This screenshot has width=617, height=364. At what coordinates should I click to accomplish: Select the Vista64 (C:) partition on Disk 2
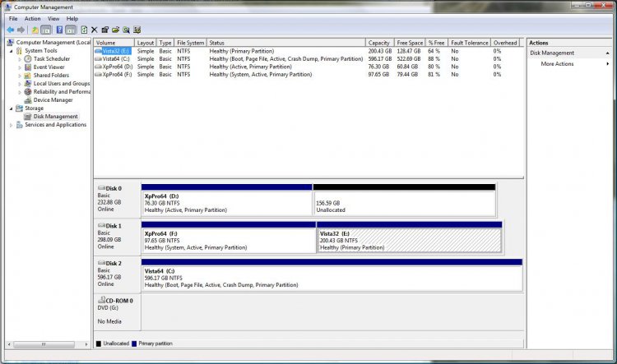(332, 274)
